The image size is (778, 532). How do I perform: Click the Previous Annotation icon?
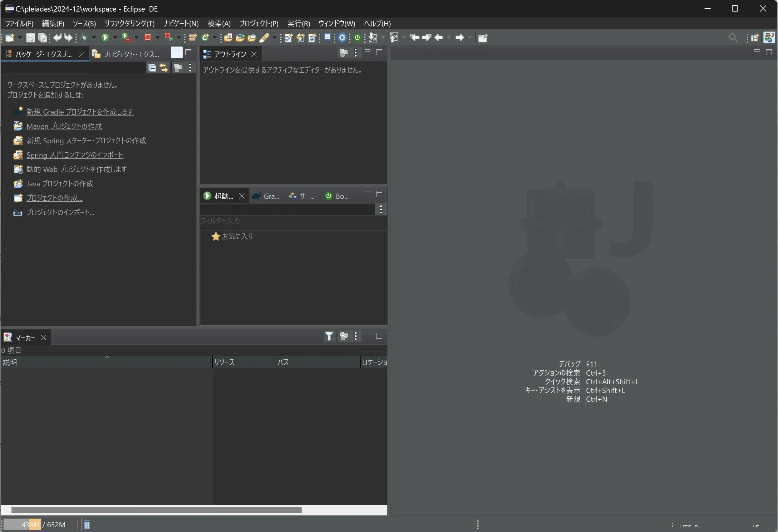click(394, 37)
